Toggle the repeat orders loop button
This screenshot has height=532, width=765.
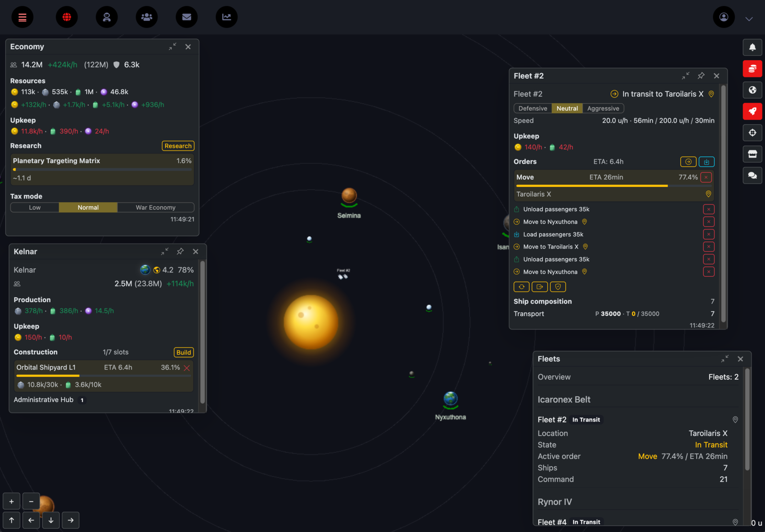click(521, 287)
